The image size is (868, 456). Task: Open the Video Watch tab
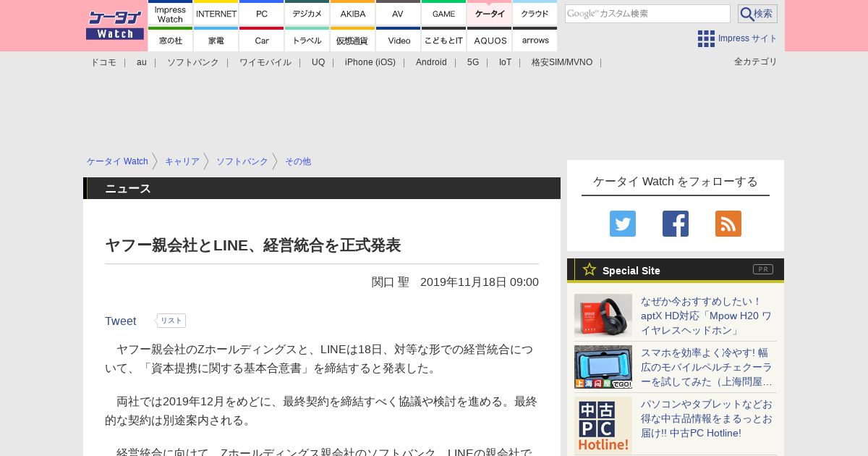399,40
